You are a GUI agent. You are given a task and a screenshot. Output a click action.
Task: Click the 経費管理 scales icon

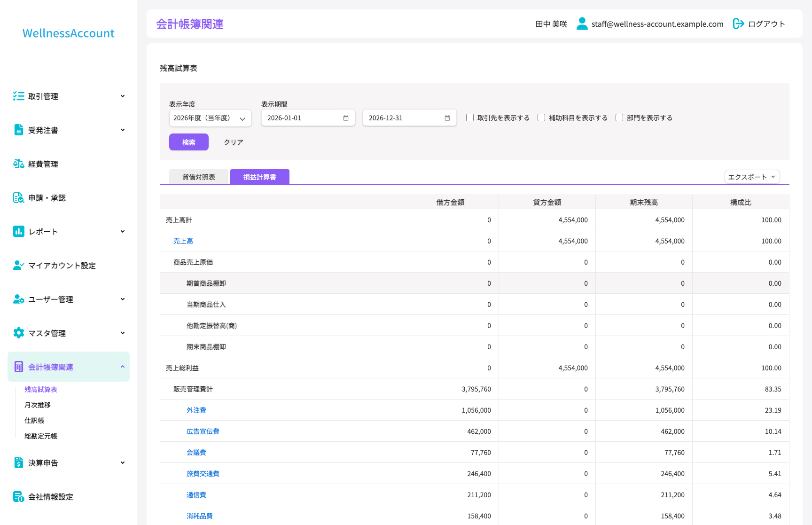coord(19,164)
